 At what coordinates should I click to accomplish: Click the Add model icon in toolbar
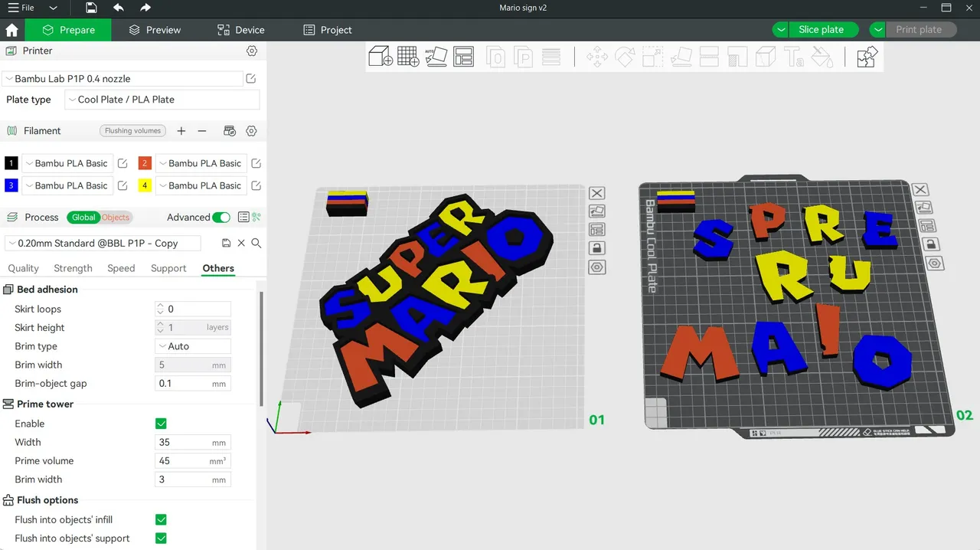pyautogui.click(x=381, y=56)
